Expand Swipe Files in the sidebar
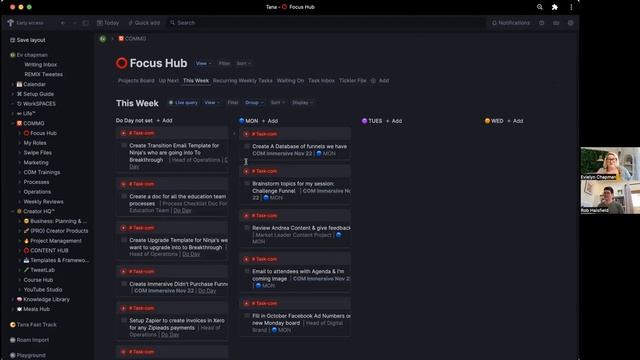Screen dimensions: 640x360 20,153
